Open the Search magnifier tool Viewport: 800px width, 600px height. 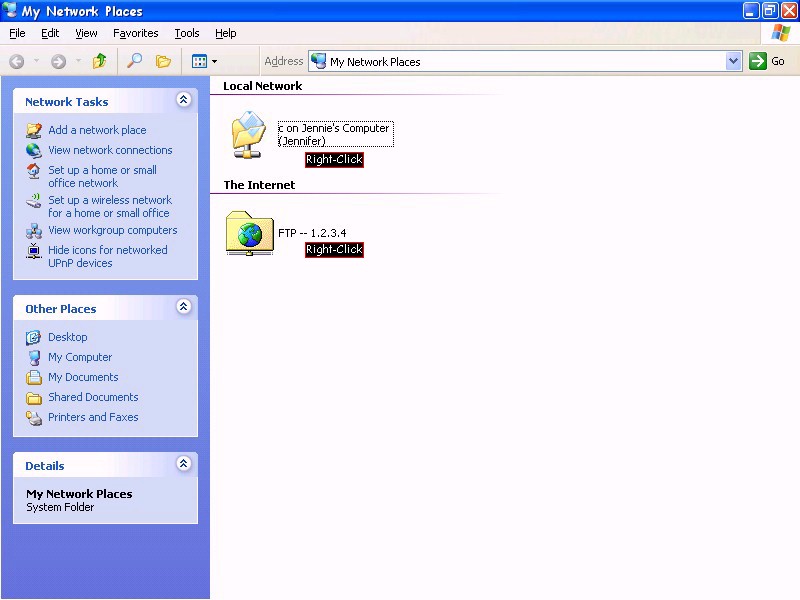click(x=134, y=61)
